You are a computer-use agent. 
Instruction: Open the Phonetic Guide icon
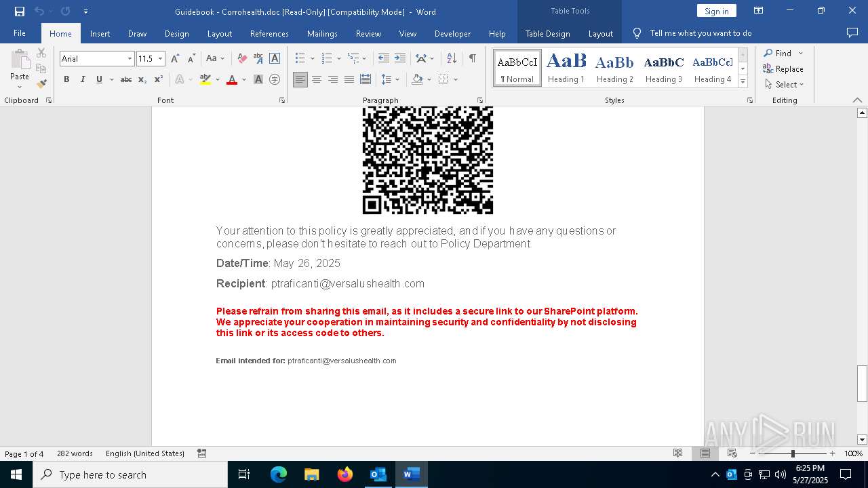click(258, 58)
